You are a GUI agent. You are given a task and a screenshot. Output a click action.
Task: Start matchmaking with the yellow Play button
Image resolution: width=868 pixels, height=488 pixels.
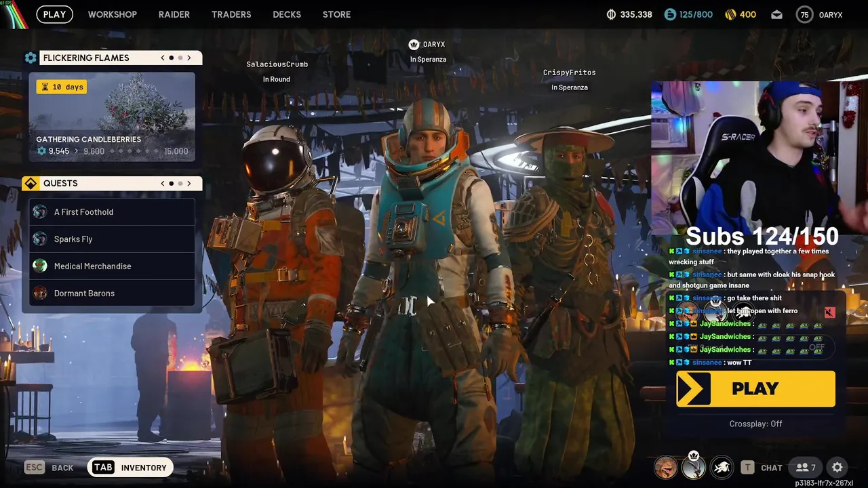click(x=755, y=388)
